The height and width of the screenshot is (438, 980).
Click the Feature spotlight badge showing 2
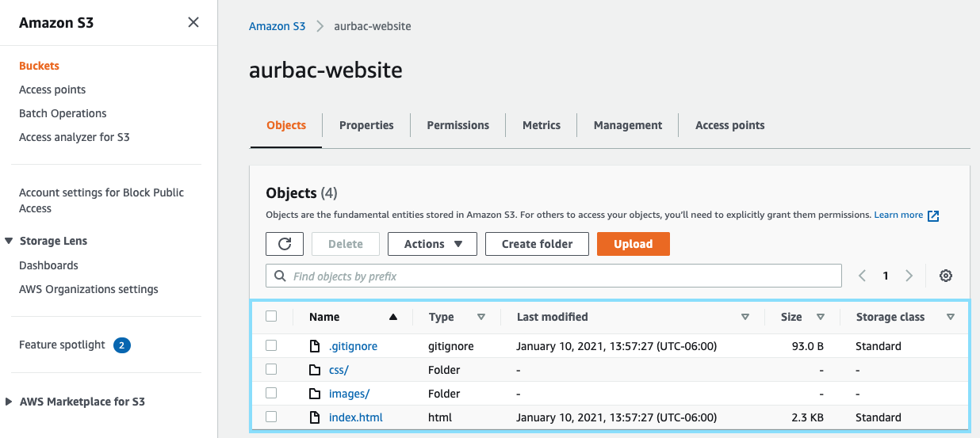click(121, 345)
